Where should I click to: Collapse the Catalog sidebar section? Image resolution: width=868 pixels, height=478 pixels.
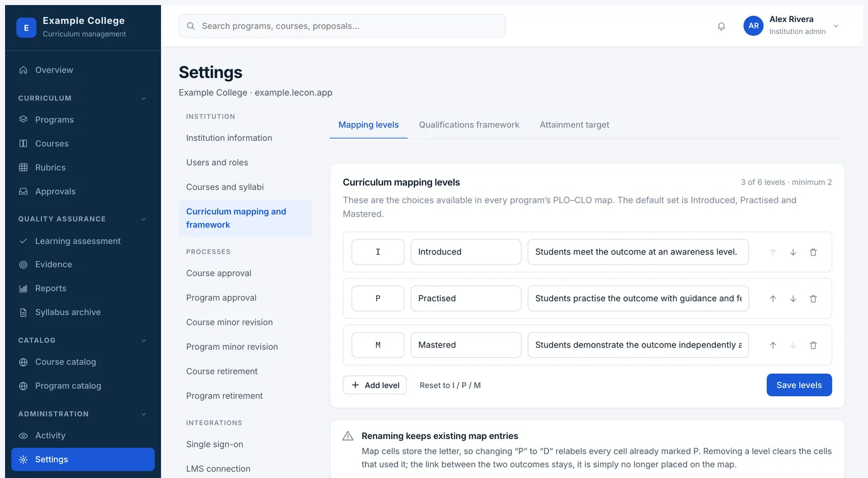(144, 341)
